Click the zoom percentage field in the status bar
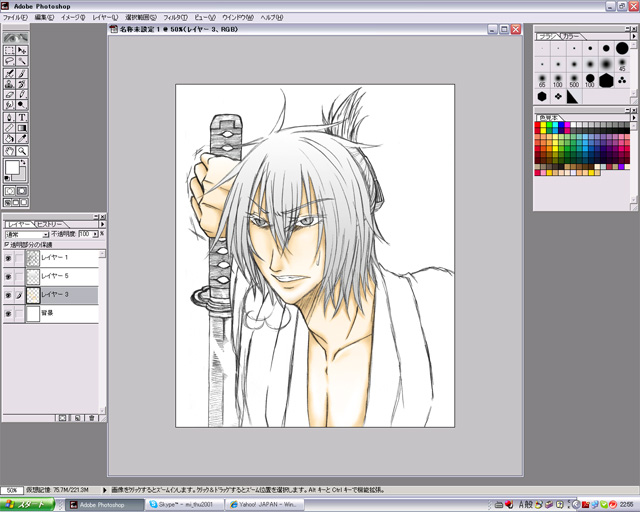 pyautogui.click(x=12, y=490)
